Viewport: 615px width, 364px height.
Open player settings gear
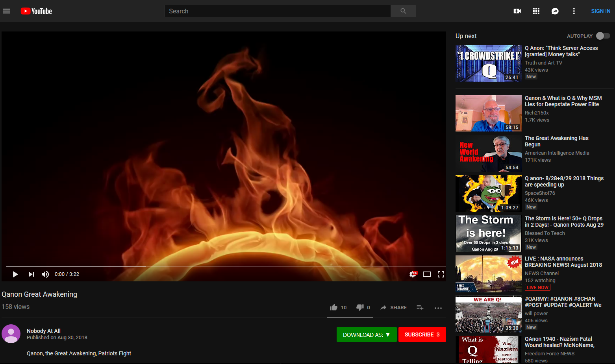pyautogui.click(x=413, y=274)
